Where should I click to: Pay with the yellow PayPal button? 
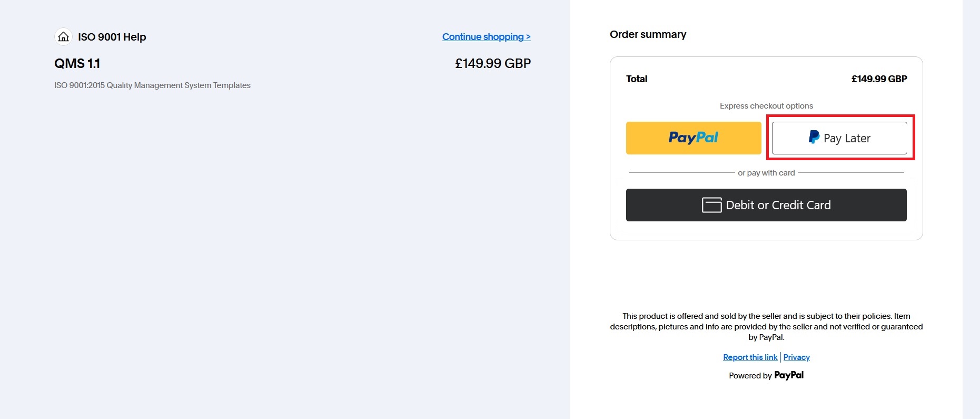coord(694,138)
